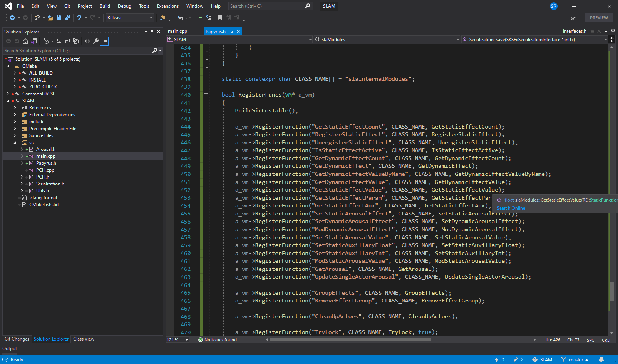The height and width of the screenshot is (364, 618).
Task: Toggle pin on the Papyrus.h tab
Action: (x=231, y=32)
